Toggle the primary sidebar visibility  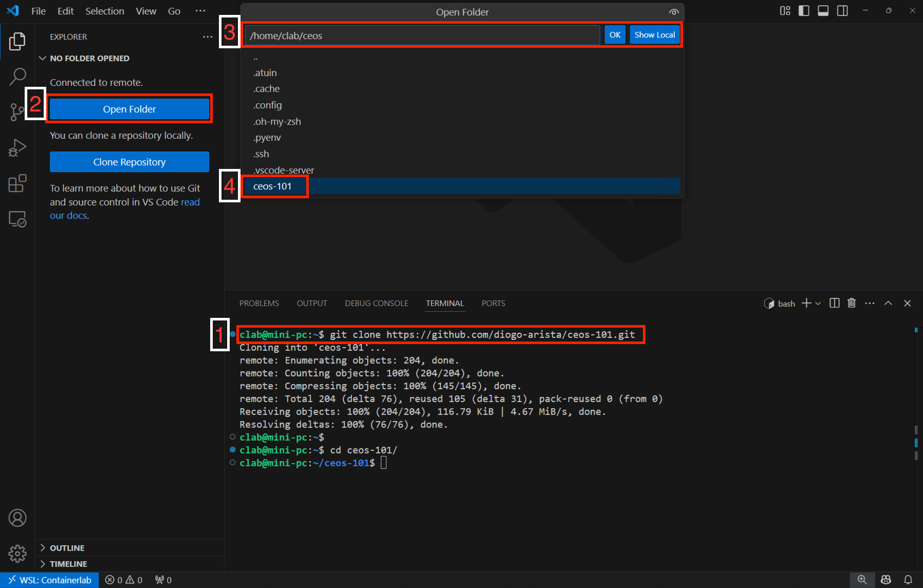(804, 10)
